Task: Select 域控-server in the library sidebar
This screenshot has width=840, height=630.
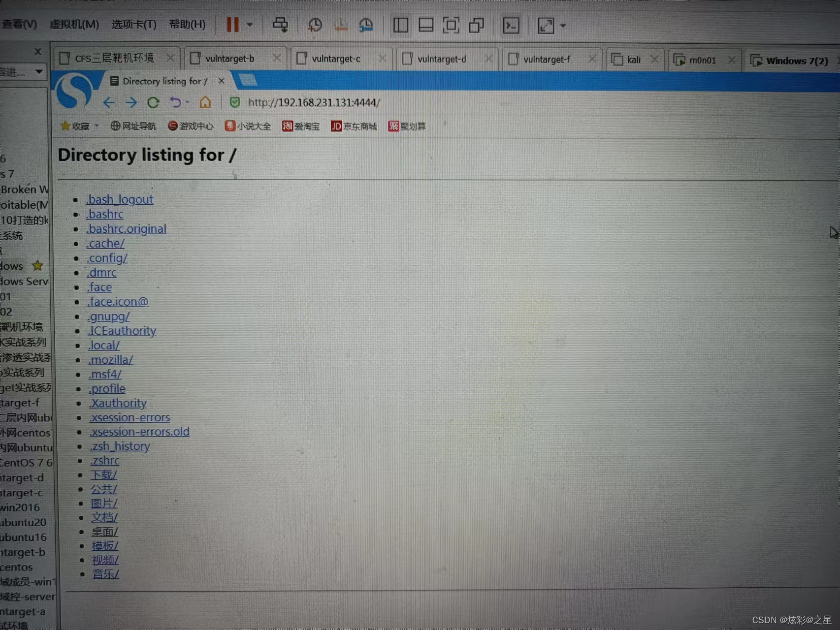Action: click(x=28, y=597)
